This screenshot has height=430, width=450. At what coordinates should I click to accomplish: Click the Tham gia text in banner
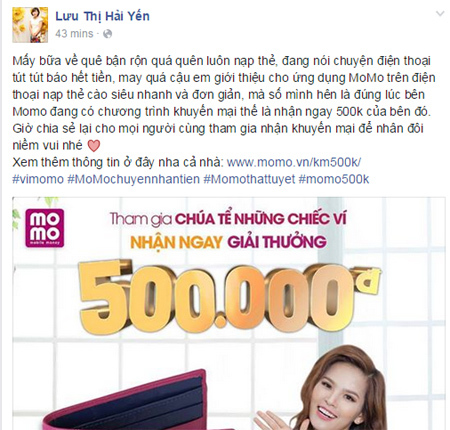141,219
